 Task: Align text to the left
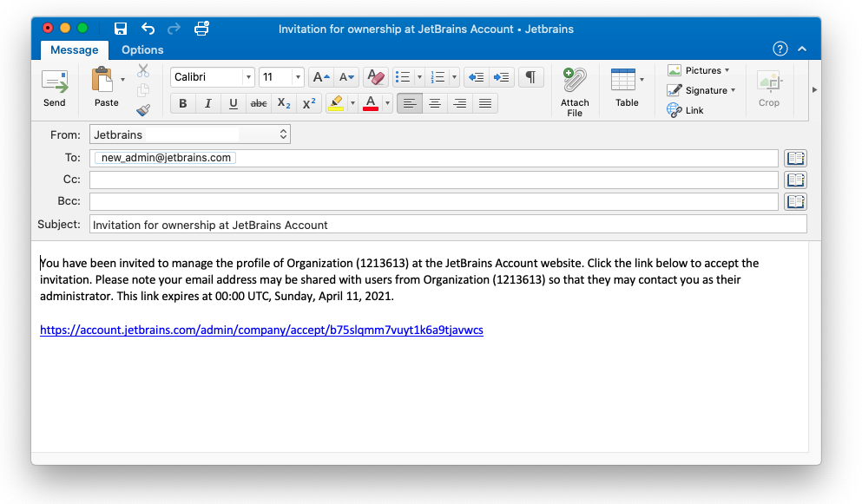[410, 103]
